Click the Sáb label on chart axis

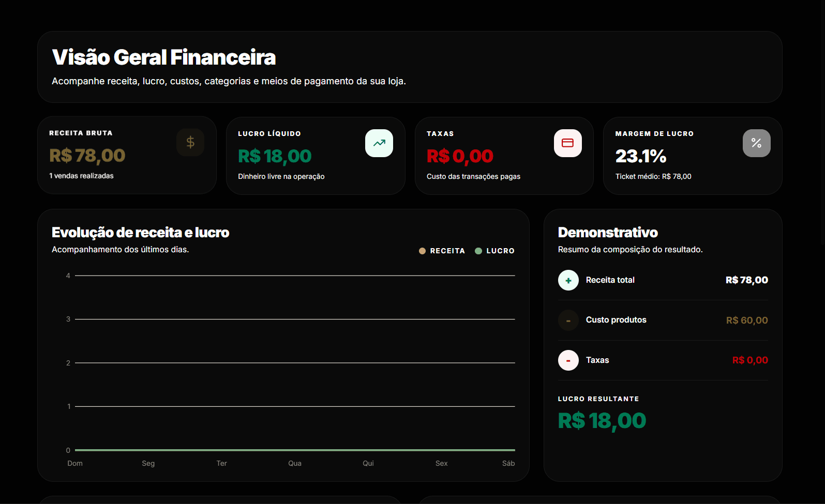(x=508, y=463)
